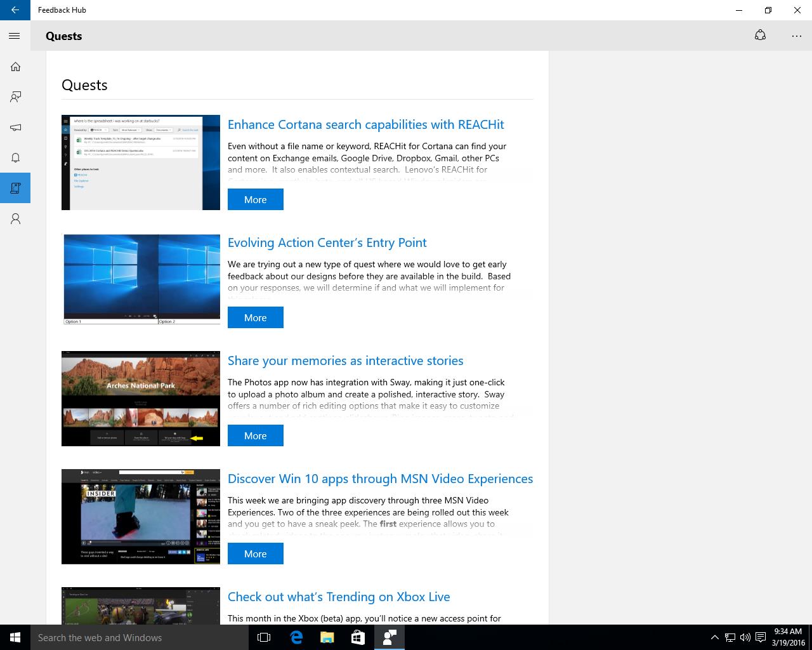Open Action Center from the tray
The height and width of the screenshot is (650, 812).
tap(759, 637)
